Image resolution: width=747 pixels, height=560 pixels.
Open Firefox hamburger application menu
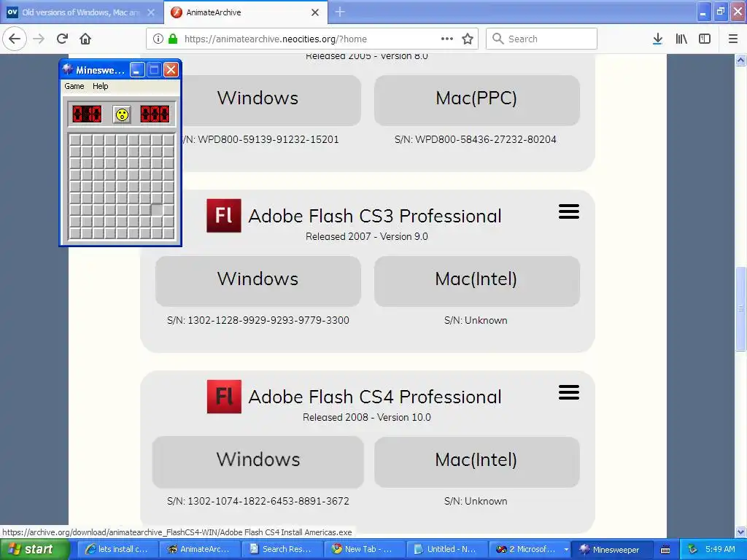click(733, 39)
